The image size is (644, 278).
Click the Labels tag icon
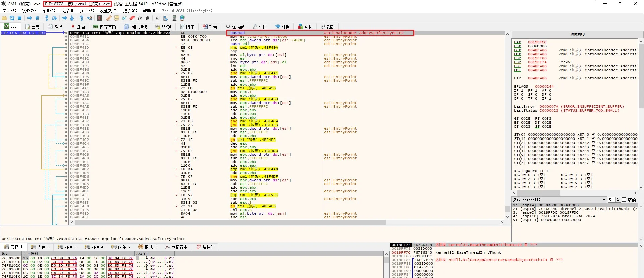124,18
